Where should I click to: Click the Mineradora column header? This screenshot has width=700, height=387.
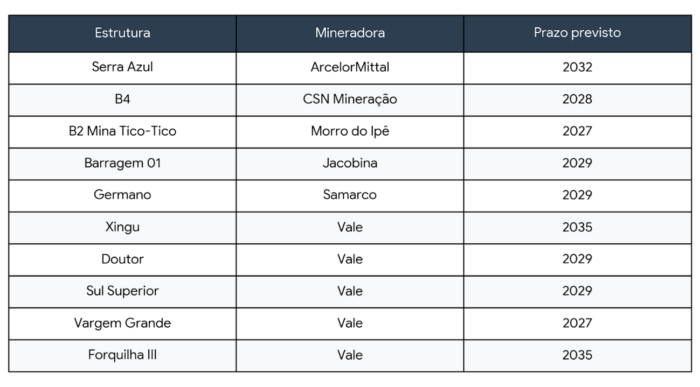pyautogui.click(x=350, y=33)
